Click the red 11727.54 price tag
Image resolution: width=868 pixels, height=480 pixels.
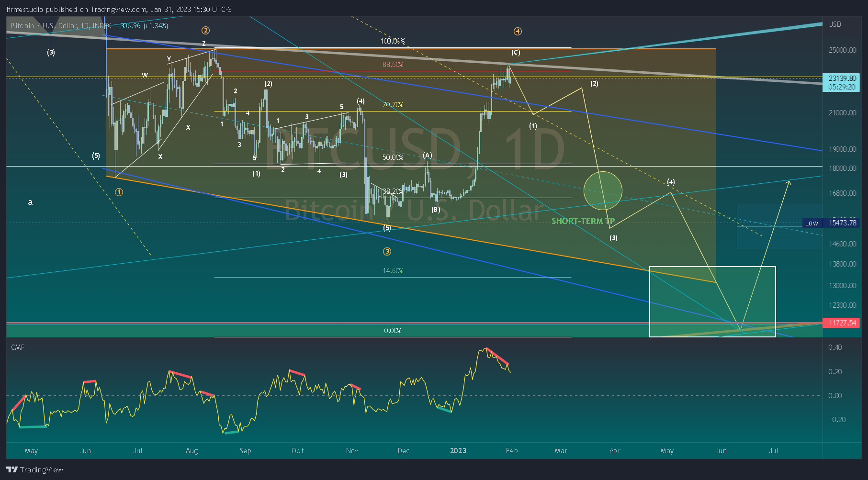click(841, 323)
